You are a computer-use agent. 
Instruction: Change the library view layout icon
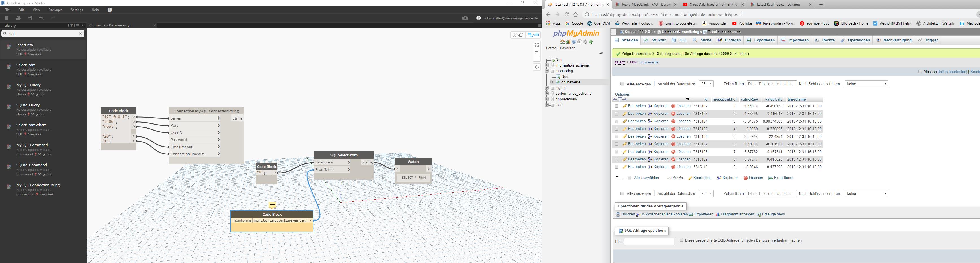(x=77, y=25)
